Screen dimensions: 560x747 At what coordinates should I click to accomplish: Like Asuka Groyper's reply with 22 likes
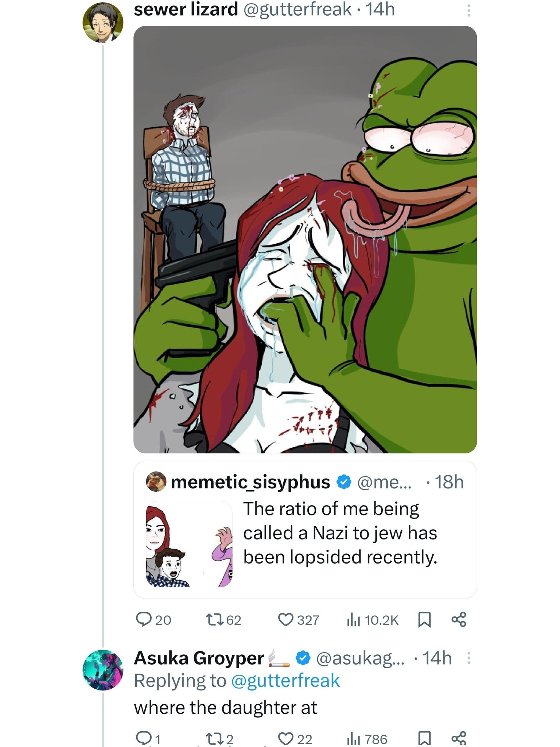point(285,739)
